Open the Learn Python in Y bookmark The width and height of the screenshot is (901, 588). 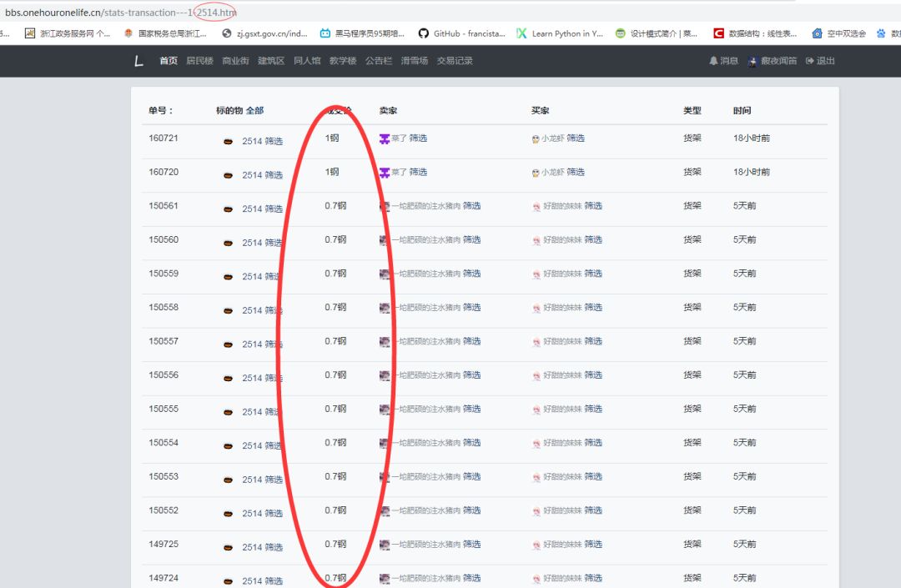pos(561,33)
